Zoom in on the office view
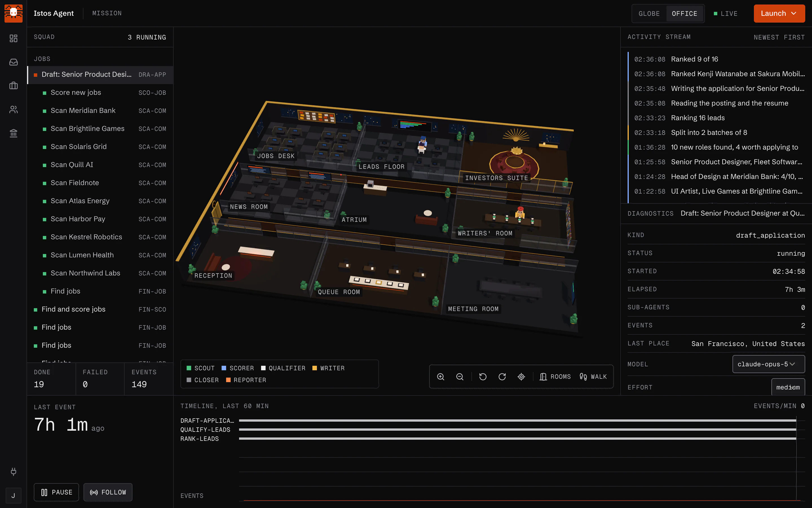Image resolution: width=812 pixels, height=508 pixels. 441,377
